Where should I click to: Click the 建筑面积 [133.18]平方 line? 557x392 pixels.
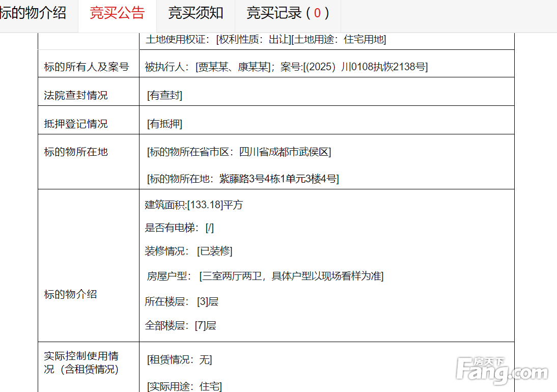coord(194,205)
